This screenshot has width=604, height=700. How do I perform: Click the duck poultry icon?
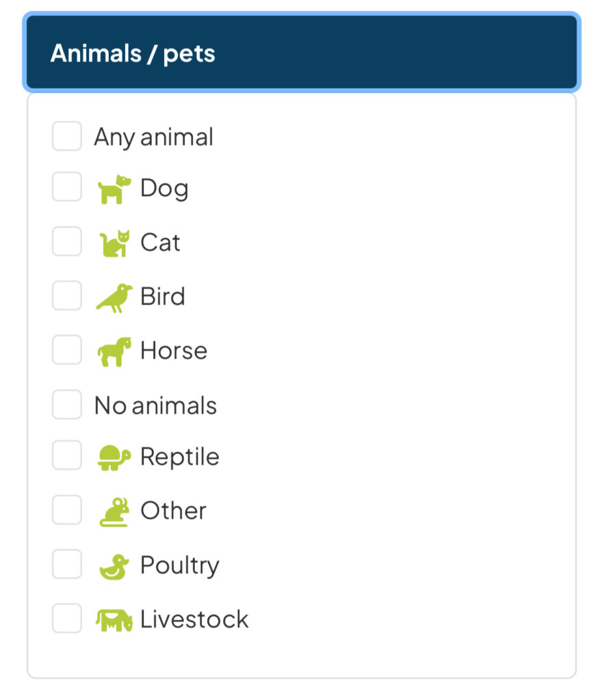coord(114,567)
